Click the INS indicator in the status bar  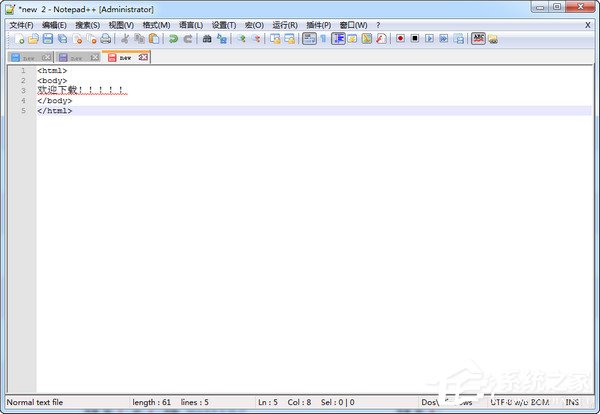[x=572, y=402]
